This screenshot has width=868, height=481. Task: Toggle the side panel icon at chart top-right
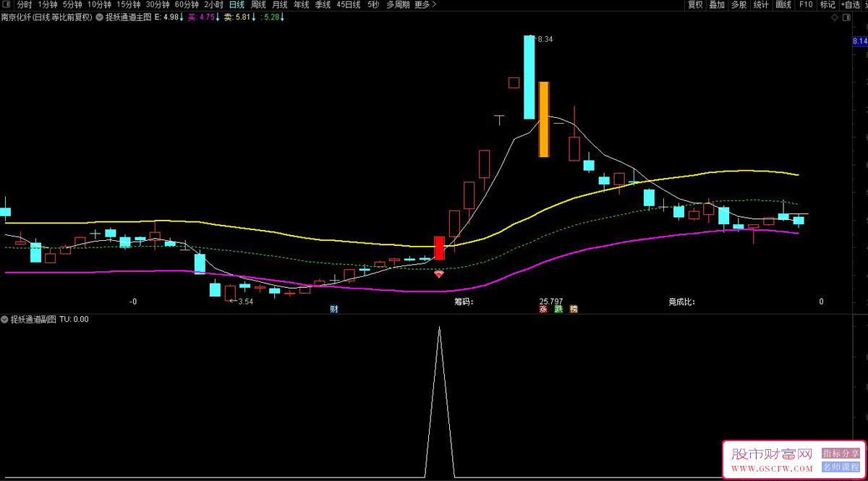tap(846, 17)
